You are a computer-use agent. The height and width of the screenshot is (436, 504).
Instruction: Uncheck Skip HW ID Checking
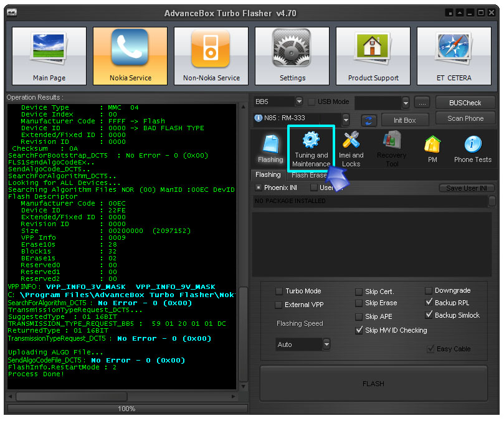tap(359, 330)
